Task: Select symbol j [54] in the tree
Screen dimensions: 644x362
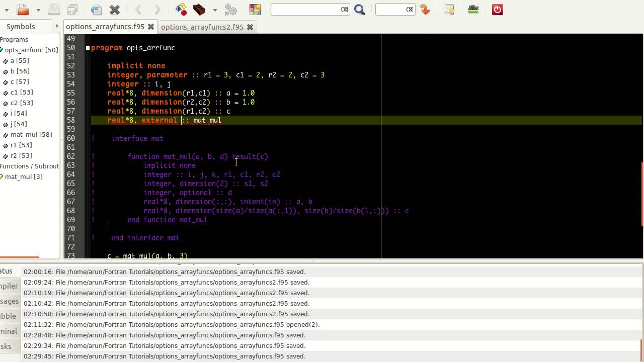Action: click(19, 124)
